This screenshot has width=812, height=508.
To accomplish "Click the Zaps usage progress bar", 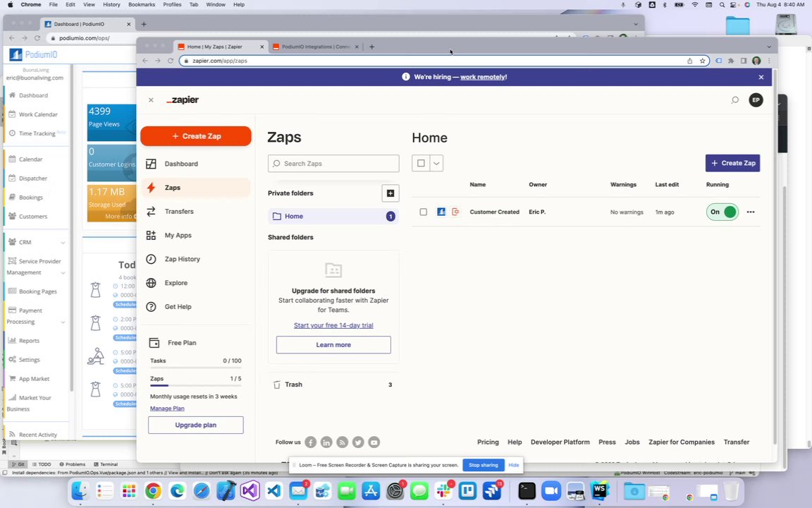I will [x=196, y=386].
